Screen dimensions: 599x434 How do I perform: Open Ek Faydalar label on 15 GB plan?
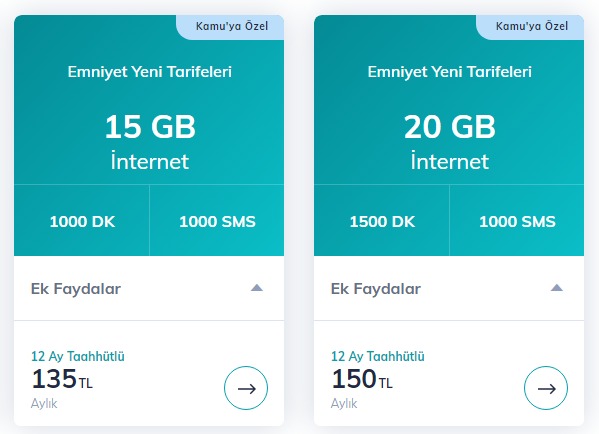pyautogui.click(x=76, y=289)
